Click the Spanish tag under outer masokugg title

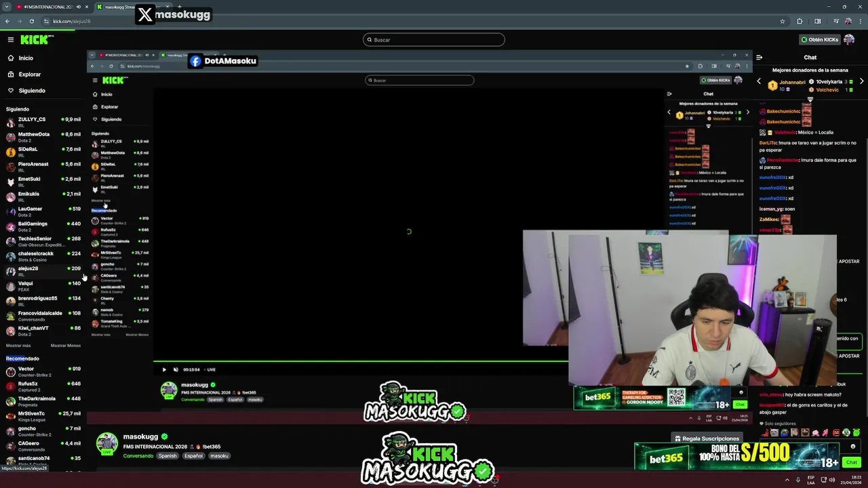pyautogui.click(x=167, y=455)
